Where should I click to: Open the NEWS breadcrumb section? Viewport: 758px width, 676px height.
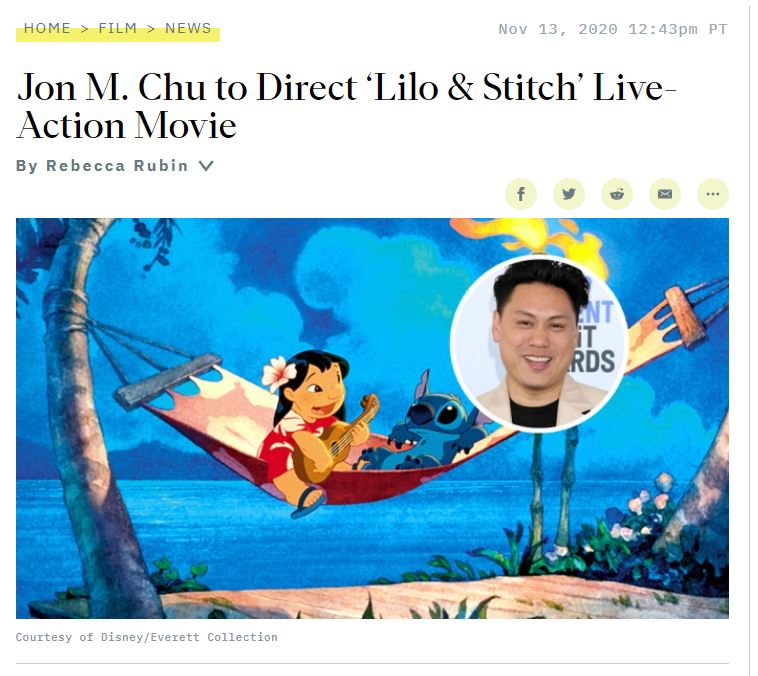pyautogui.click(x=188, y=29)
